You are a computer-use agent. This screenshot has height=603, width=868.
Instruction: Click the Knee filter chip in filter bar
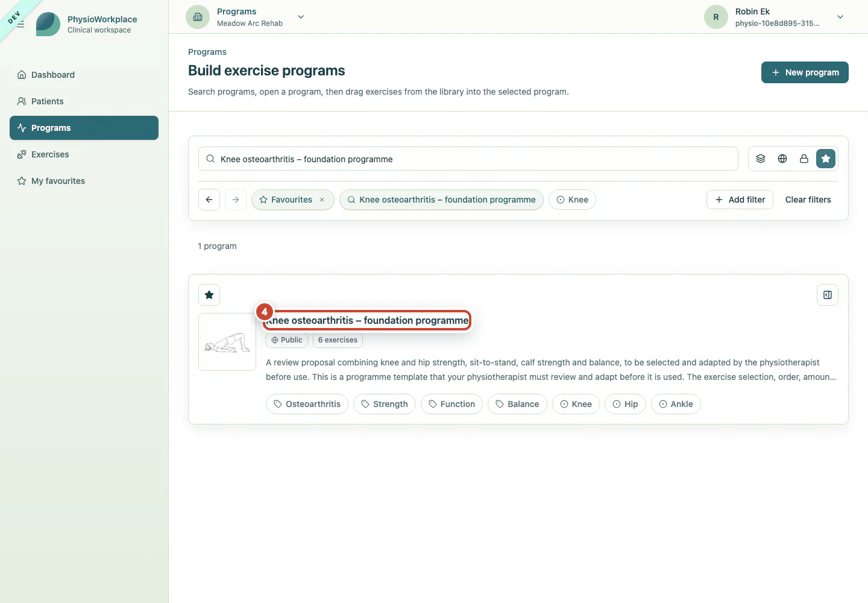pyautogui.click(x=572, y=200)
